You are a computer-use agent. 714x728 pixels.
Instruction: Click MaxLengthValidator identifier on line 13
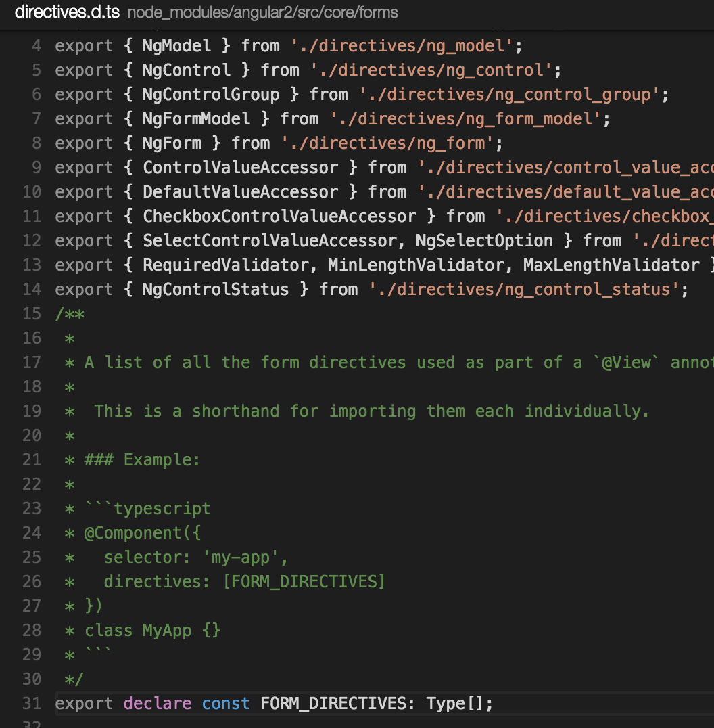611,265
